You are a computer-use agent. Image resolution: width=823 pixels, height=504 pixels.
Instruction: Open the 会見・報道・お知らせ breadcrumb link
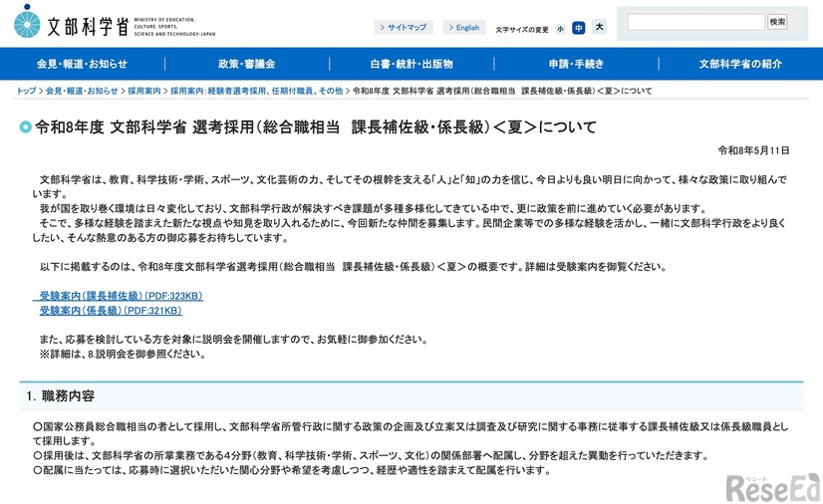(x=82, y=91)
